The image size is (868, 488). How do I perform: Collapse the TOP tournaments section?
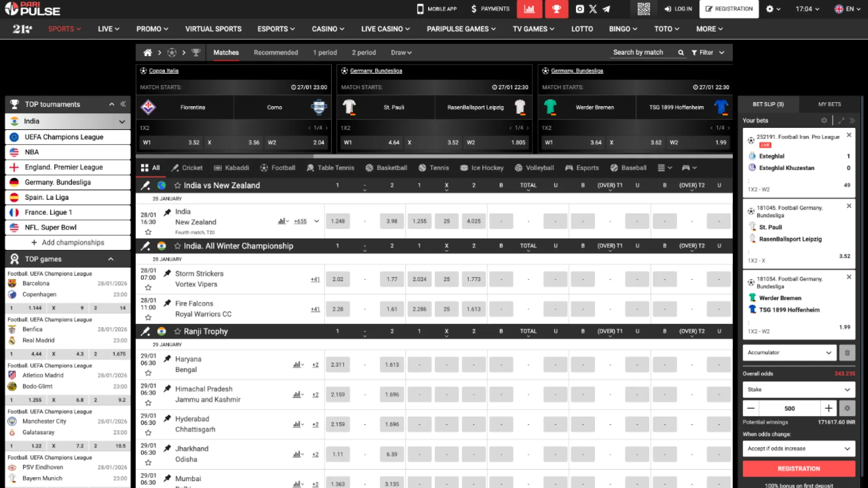click(112, 104)
